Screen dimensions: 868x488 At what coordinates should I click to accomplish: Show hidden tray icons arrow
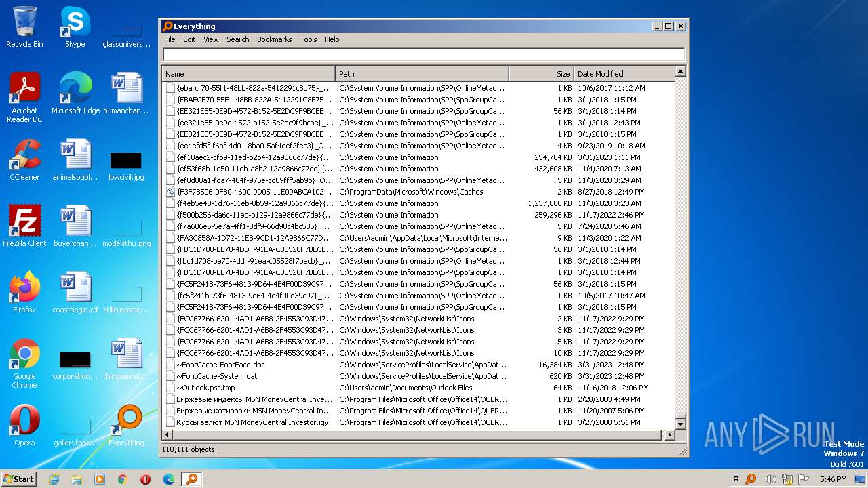click(x=736, y=479)
